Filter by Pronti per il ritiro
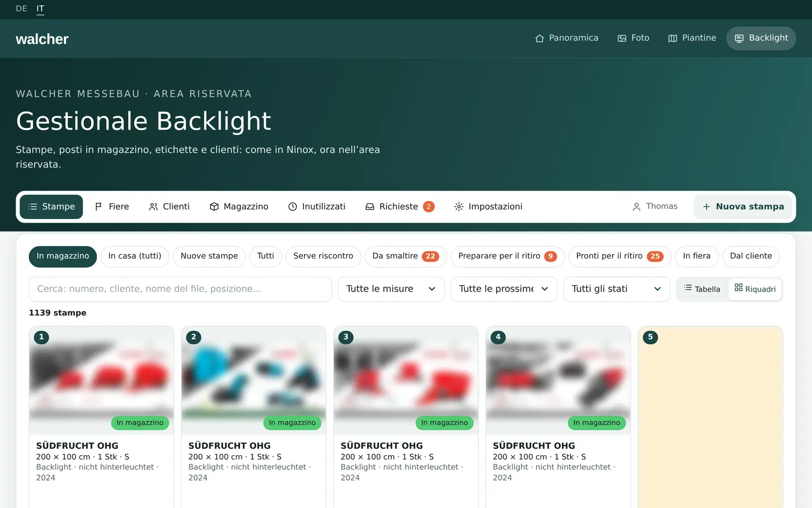This screenshot has width=812, height=508. (620, 256)
